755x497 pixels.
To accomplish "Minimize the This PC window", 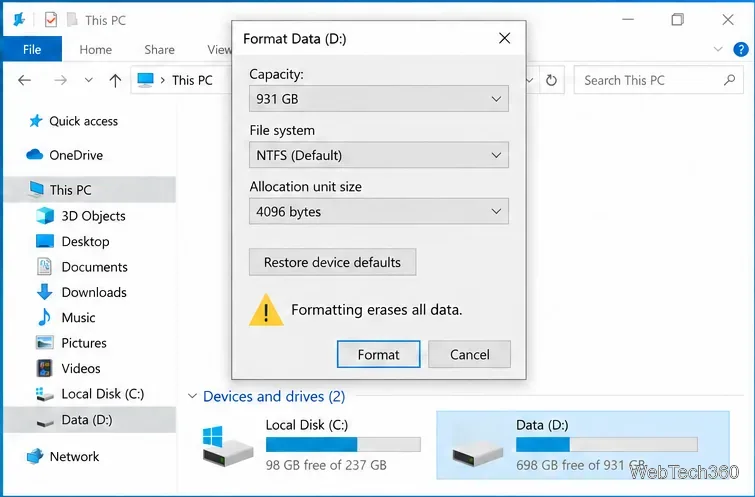I will (x=627, y=20).
